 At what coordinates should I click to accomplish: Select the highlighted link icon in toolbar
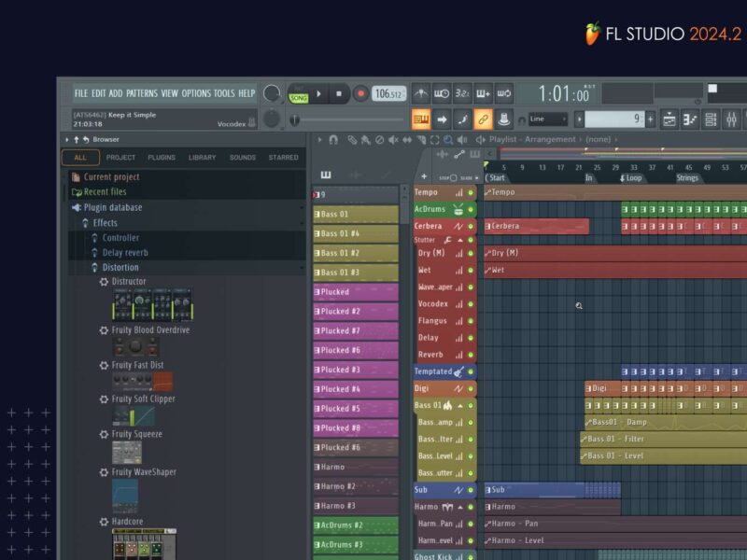[483, 119]
